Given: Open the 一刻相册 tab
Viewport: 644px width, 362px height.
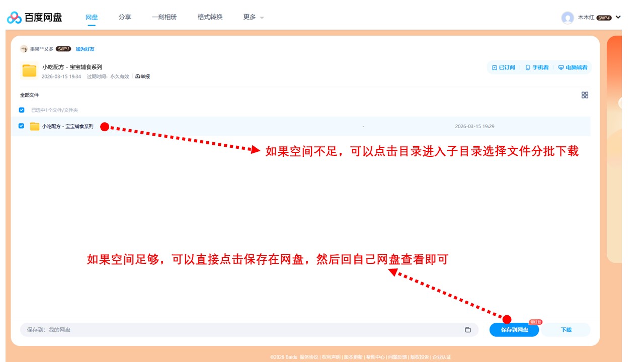Looking at the screenshot, I should click(x=165, y=17).
